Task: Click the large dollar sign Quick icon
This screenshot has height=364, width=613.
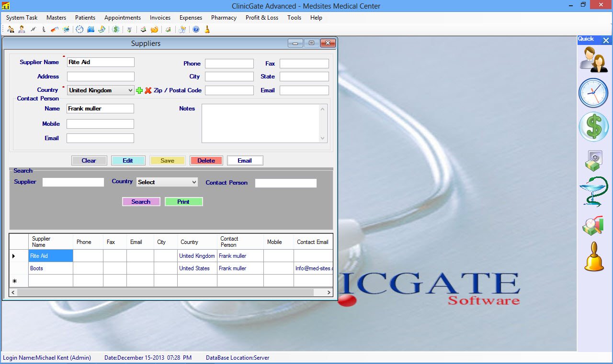Action: (593, 127)
